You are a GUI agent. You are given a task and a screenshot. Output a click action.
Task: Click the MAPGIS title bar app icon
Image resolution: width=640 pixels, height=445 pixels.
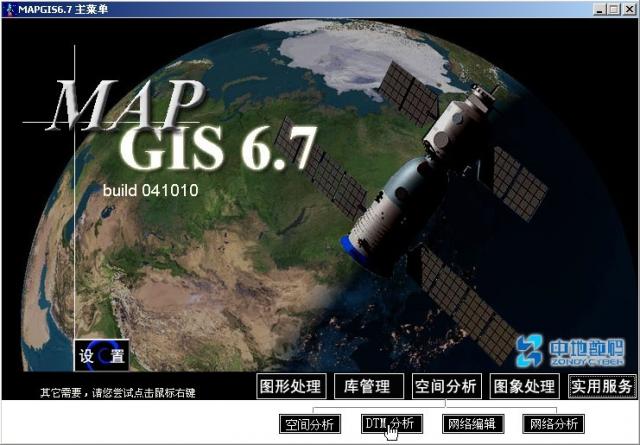9,8
